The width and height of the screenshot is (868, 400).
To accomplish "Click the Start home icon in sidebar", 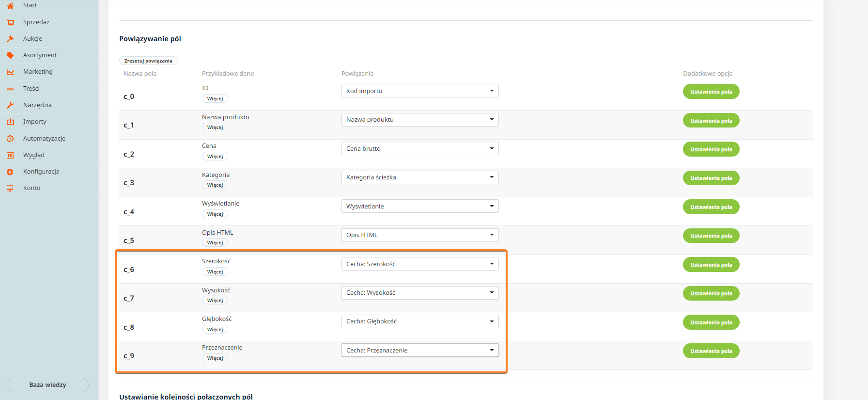I will click(x=10, y=6).
